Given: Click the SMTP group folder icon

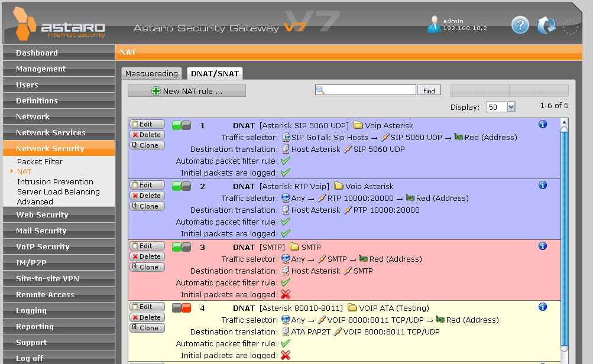Looking at the screenshot, I should point(294,247).
